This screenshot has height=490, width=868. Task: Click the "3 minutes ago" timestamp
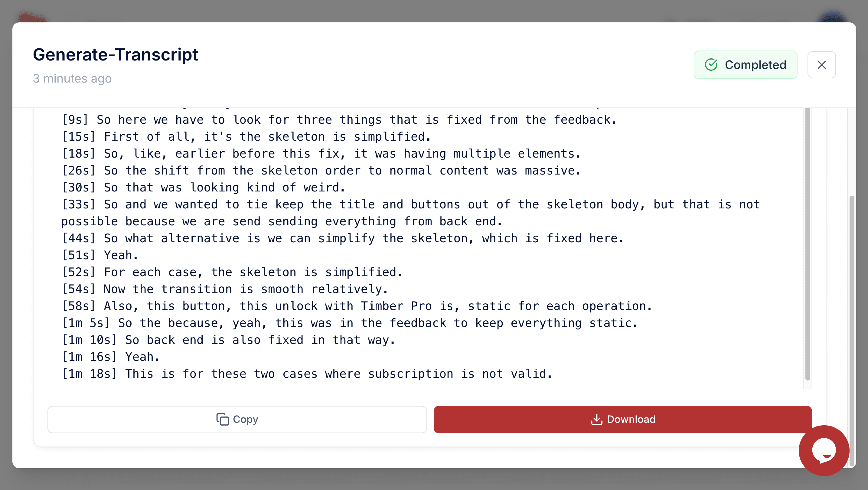tap(72, 79)
